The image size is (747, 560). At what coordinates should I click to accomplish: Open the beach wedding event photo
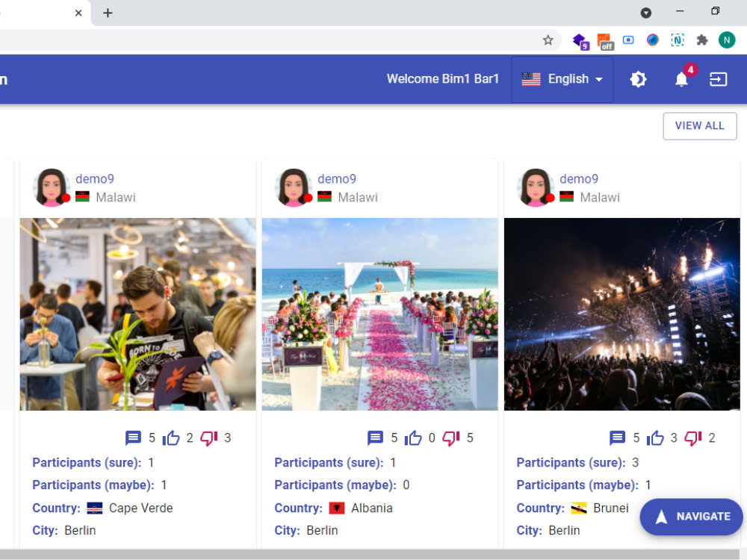point(379,314)
